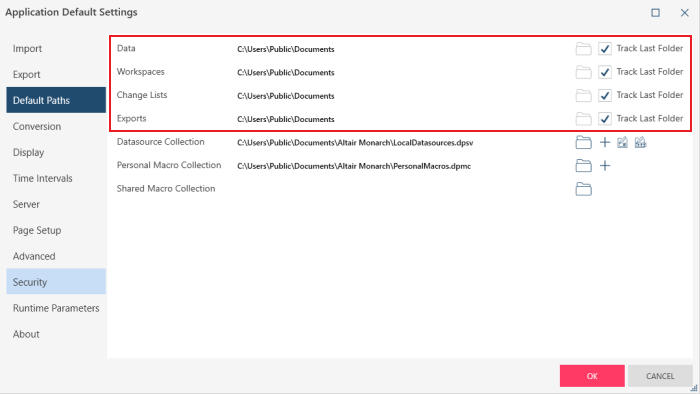Edit the Datasource Collection with the pencil icon
The width and height of the screenshot is (700, 394).
(622, 142)
